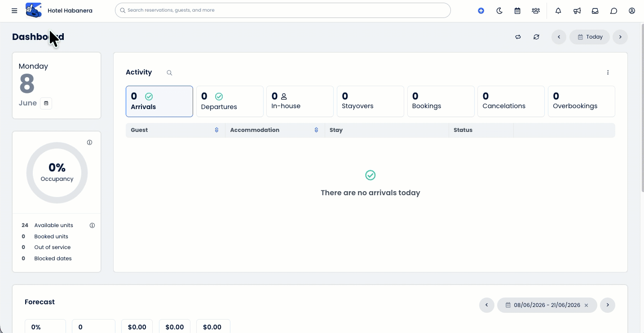Open the user account icon
Viewport: 644px width, 333px height.
632,11
